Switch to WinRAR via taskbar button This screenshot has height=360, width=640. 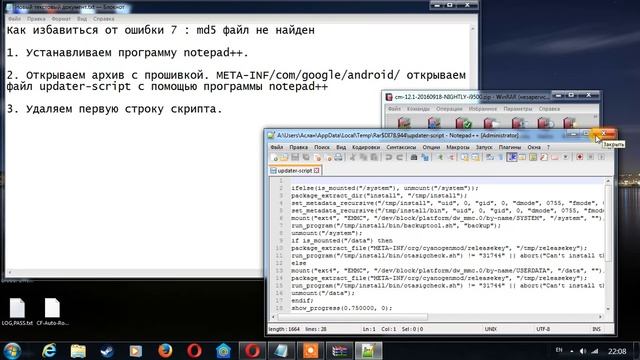click(x=340, y=351)
